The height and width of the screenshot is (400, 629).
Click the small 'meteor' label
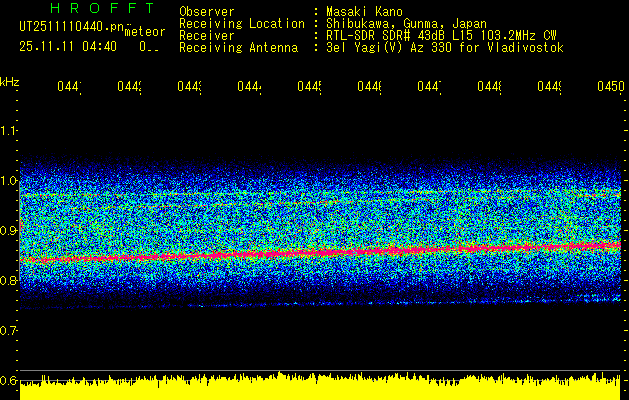click(145, 32)
